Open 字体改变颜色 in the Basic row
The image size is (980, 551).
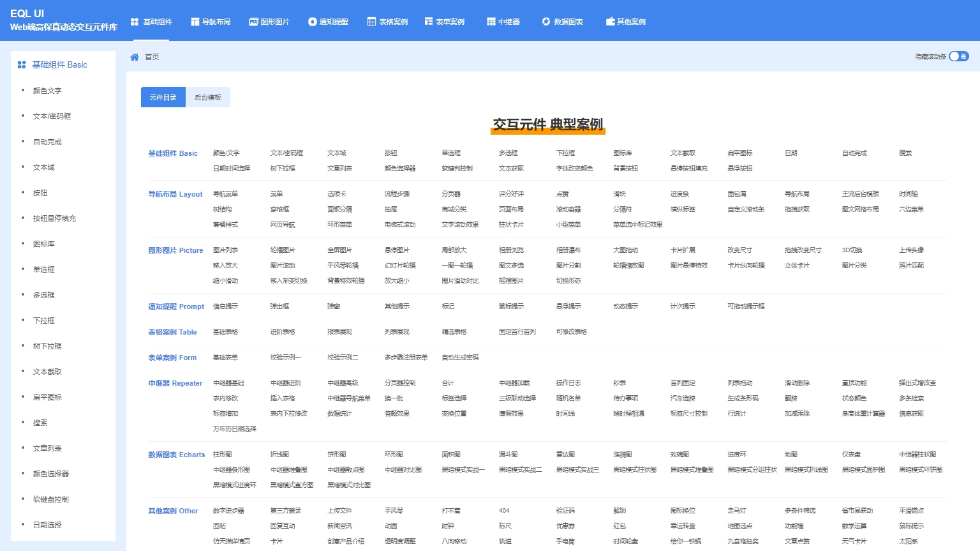click(575, 169)
